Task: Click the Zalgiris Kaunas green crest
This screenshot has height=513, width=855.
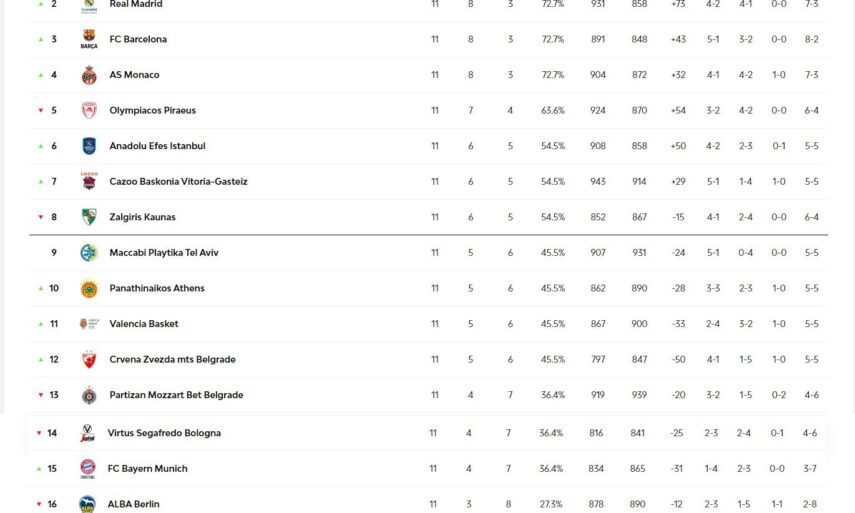Action: pyautogui.click(x=89, y=217)
